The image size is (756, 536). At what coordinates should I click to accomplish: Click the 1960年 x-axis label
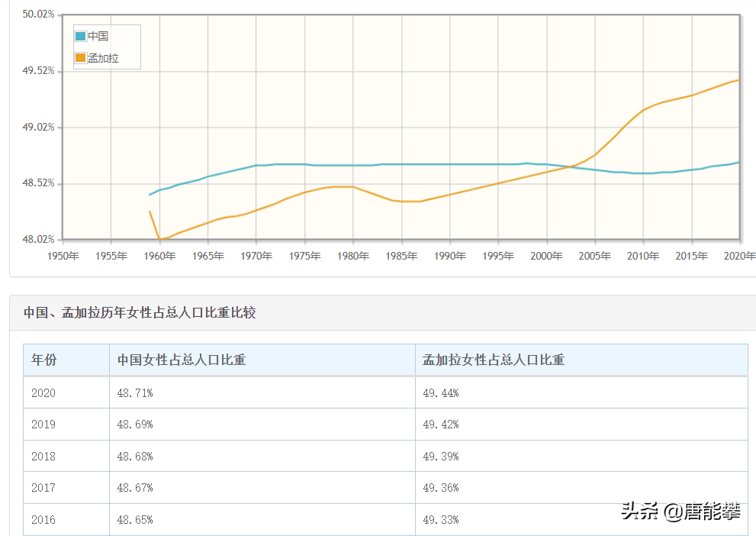[x=159, y=256]
